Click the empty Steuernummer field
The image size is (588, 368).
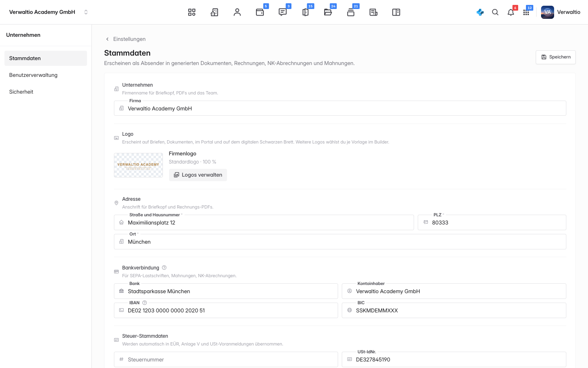pos(226,359)
